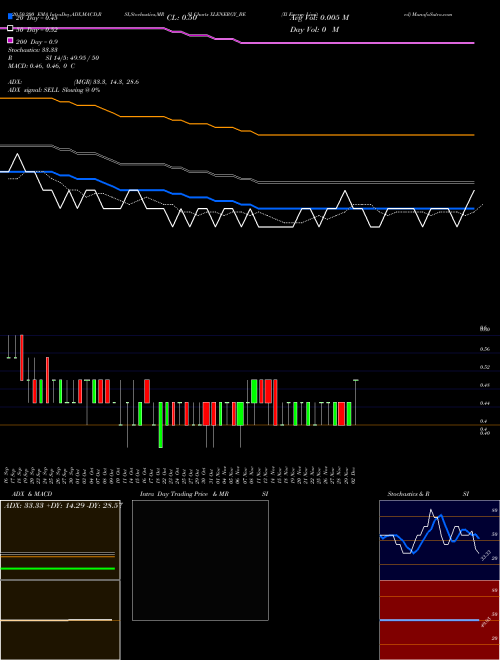Click the white 50 Day legend swatch
This screenshot has height=660, width=500.
10,29
